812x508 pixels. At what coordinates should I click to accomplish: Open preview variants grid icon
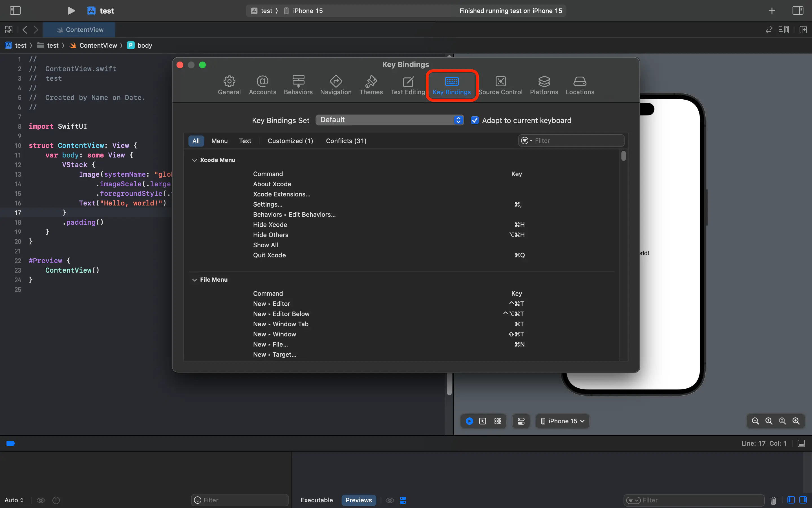[x=498, y=421]
